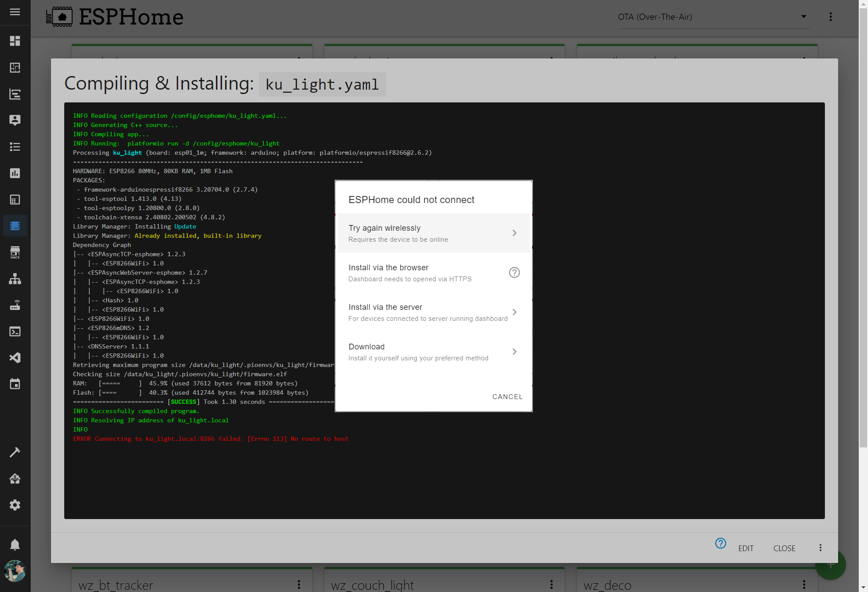Open the calendar icon in sidebar
The width and height of the screenshot is (868, 592).
(x=15, y=384)
